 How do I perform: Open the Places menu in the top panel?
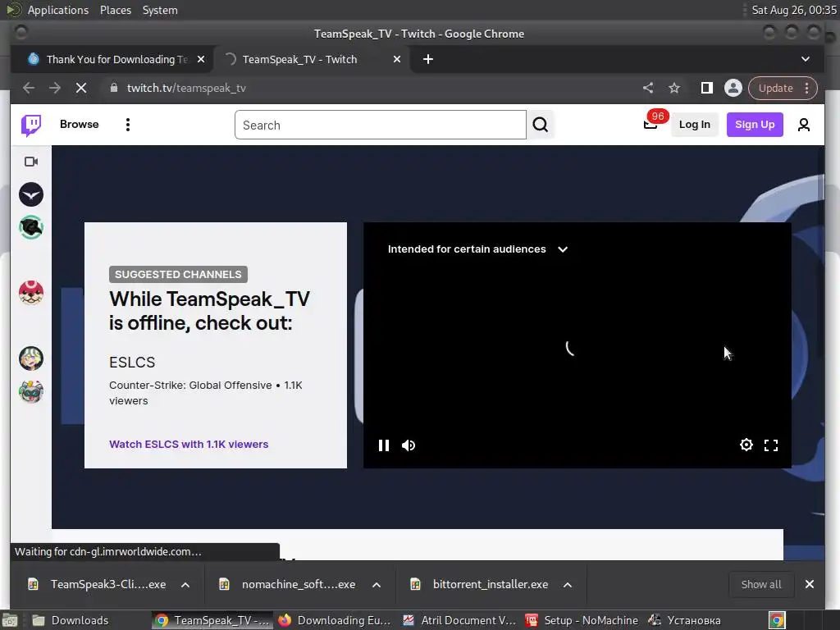(x=115, y=10)
